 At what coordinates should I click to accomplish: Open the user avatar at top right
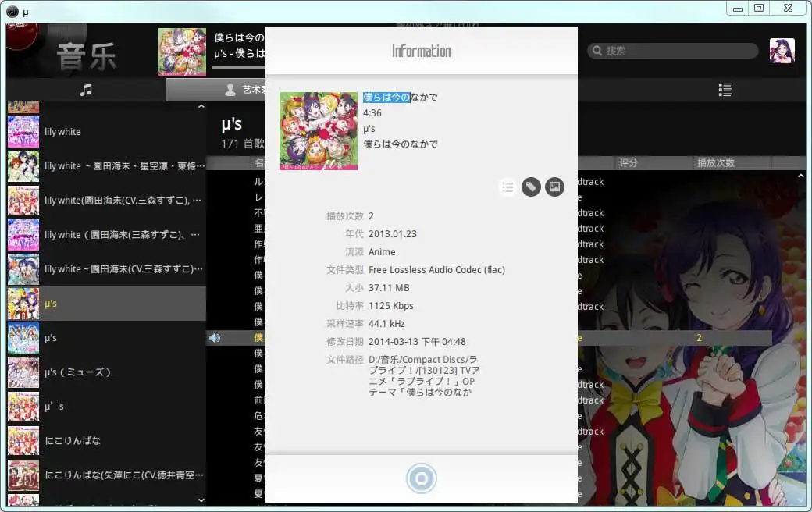coord(782,51)
